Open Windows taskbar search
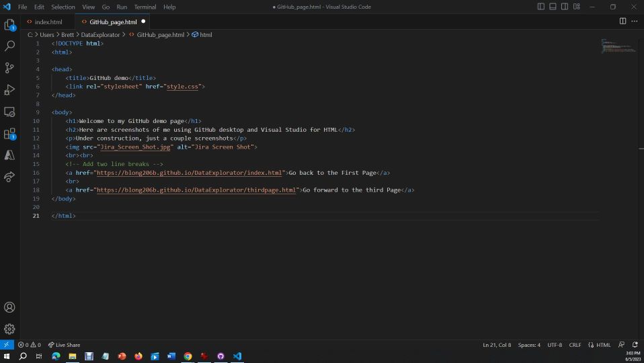 point(23,356)
